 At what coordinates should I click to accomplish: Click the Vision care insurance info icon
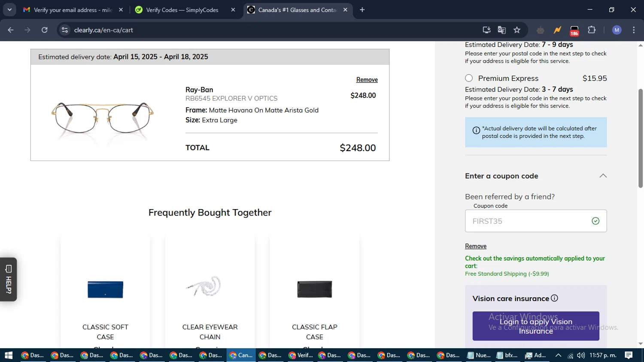click(555, 298)
